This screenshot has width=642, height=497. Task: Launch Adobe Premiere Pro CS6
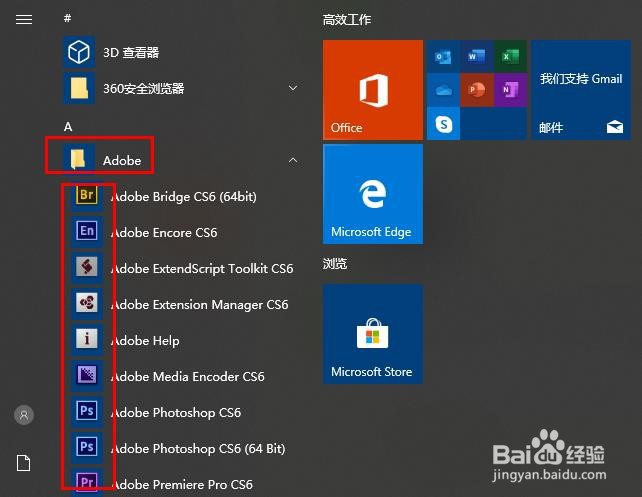(x=181, y=485)
